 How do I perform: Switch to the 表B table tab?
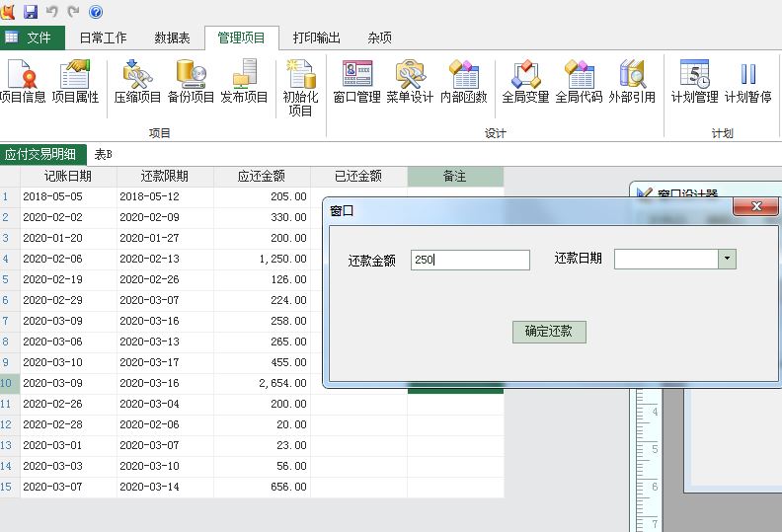[x=104, y=155]
